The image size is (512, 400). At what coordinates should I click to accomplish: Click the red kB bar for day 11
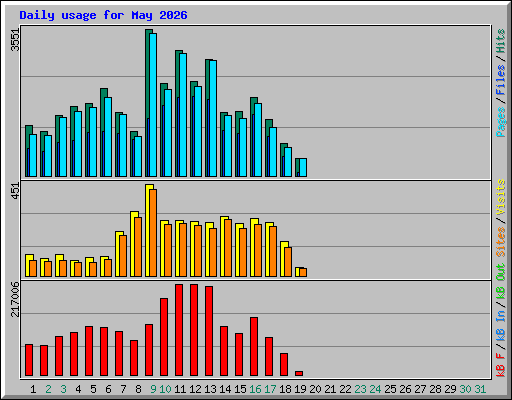coord(179,330)
